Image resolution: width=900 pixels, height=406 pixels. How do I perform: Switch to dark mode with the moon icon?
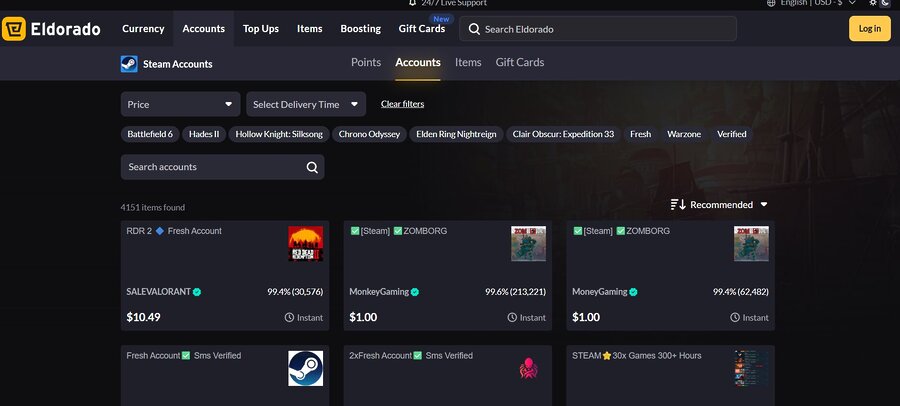(885, 3)
